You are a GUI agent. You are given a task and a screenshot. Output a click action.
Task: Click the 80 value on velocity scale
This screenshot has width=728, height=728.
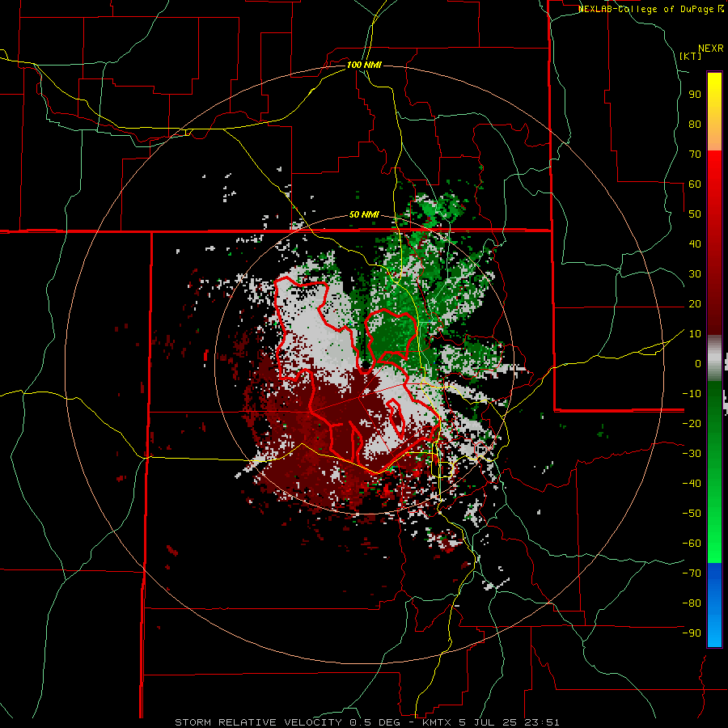[x=695, y=124]
